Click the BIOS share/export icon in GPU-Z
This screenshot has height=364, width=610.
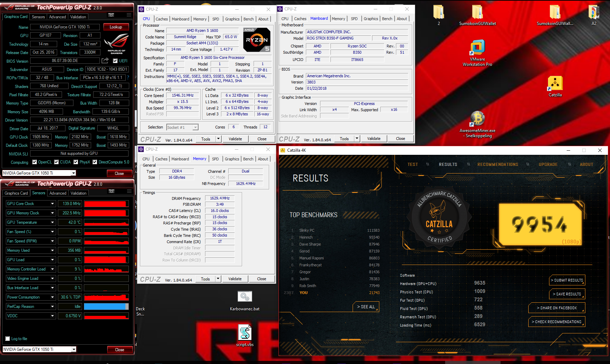[105, 61]
